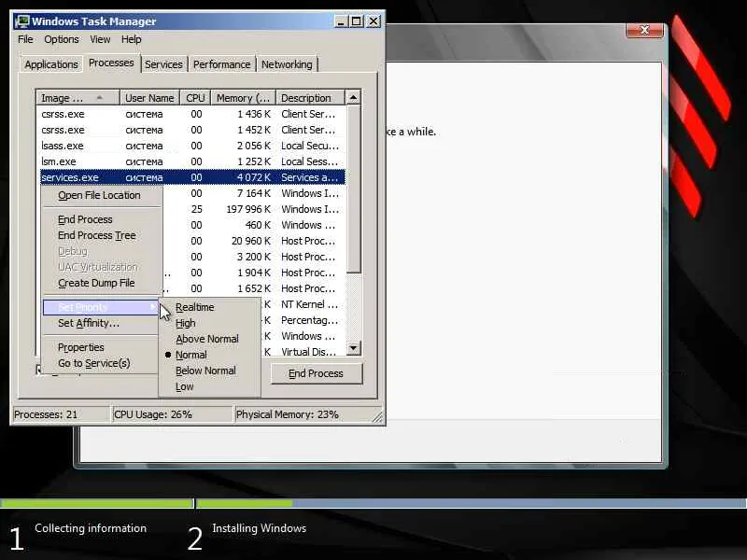This screenshot has width=747, height=560.
Task: Open the Options menu
Action: tap(62, 39)
